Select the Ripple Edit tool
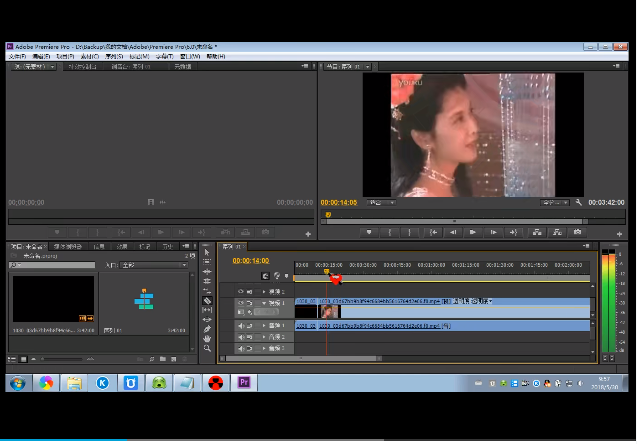Image resolution: width=637 pixels, height=444 pixels. 207,271
